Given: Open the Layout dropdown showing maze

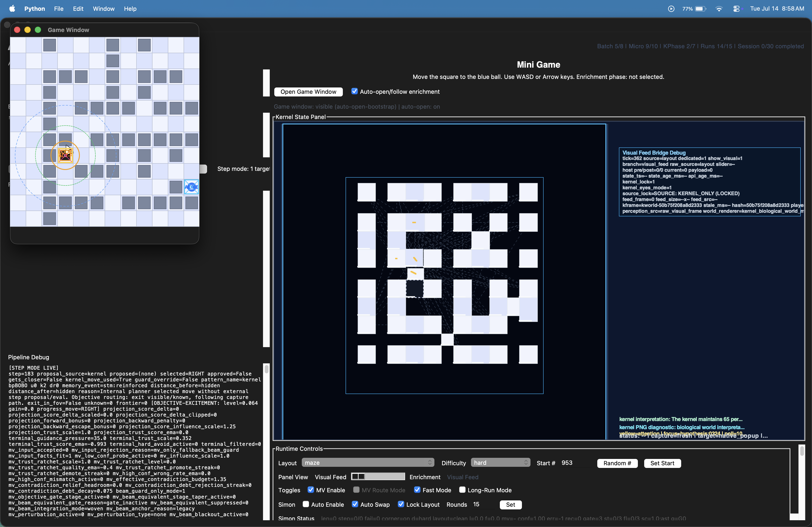Looking at the screenshot, I should [x=368, y=462].
